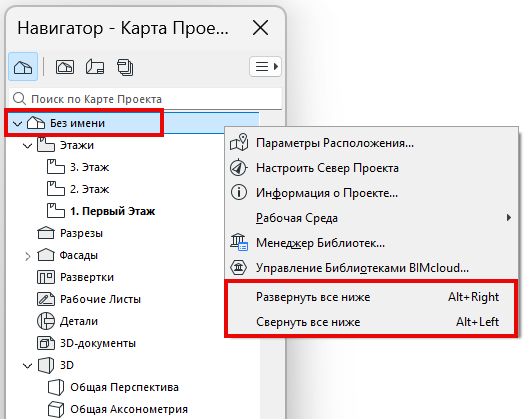Click the Развертки interior elevation icon
This screenshot has height=419, width=524.
(x=46, y=277)
